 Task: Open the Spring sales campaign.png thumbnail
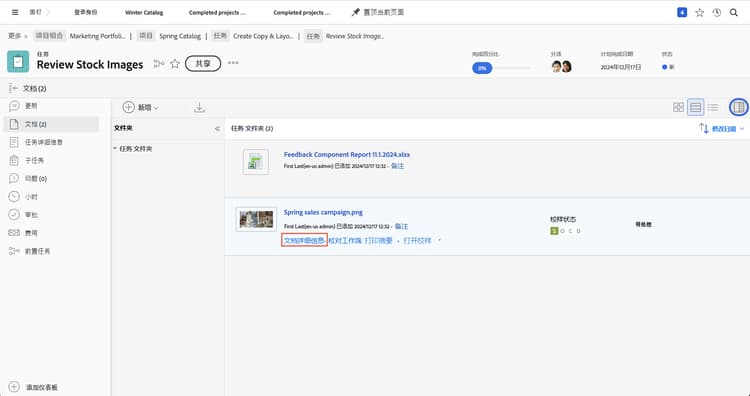[256, 220]
